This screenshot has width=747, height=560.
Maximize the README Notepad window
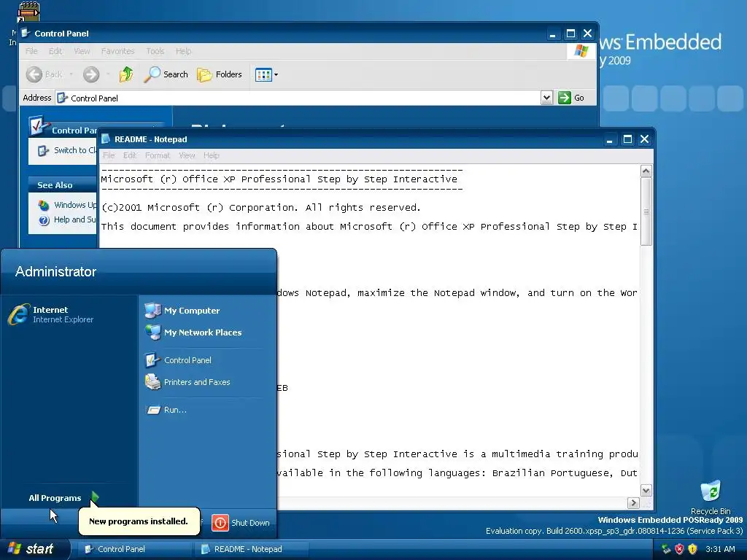pos(627,139)
